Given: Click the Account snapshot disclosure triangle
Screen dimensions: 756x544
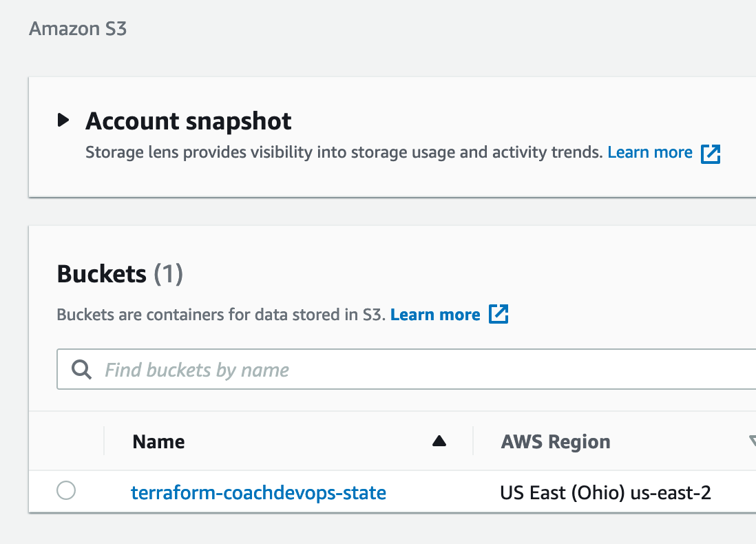Looking at the screenshot, I should coord(64,120).
